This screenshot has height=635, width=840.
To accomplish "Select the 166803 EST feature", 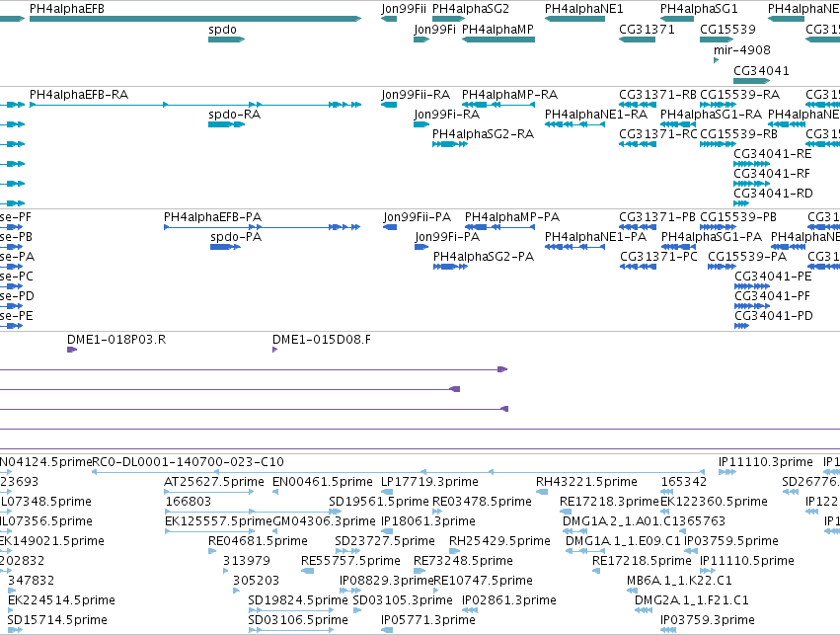I will coord(253,512).
